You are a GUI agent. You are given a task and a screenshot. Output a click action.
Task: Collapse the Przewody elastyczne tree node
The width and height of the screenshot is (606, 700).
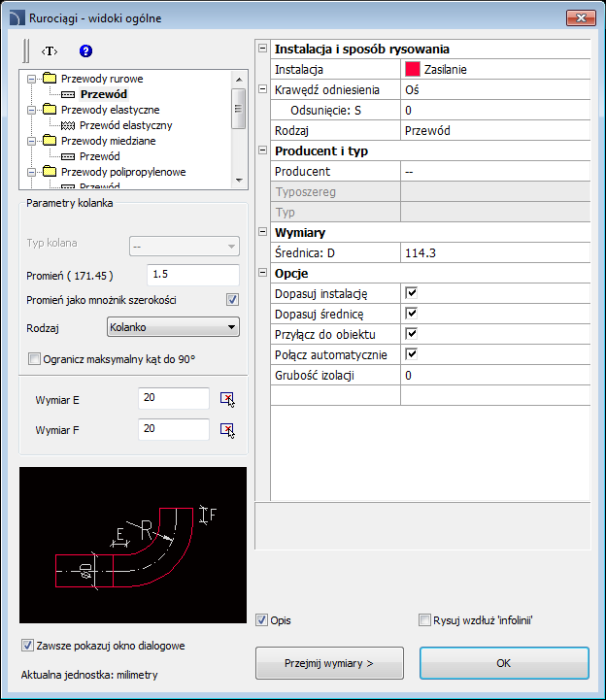[x=31, y=110]
